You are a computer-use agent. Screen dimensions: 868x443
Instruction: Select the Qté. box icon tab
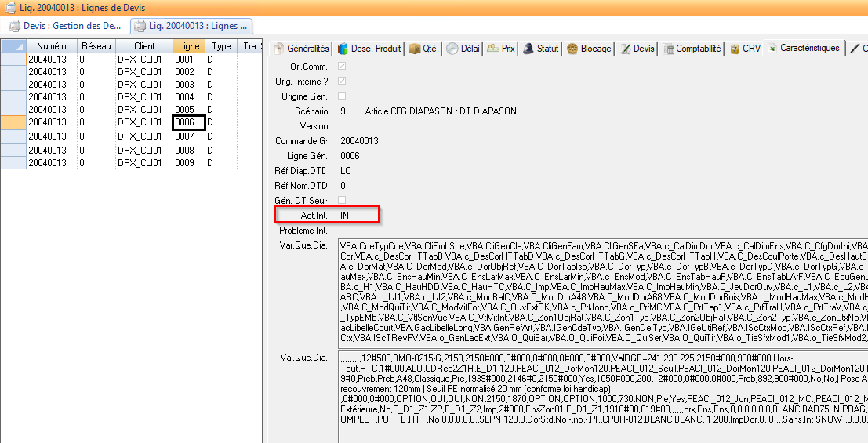pos(414,49)
